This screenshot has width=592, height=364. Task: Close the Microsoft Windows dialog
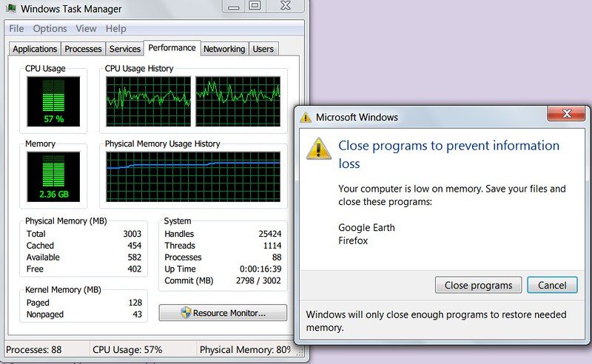click(x=566, y=113)
